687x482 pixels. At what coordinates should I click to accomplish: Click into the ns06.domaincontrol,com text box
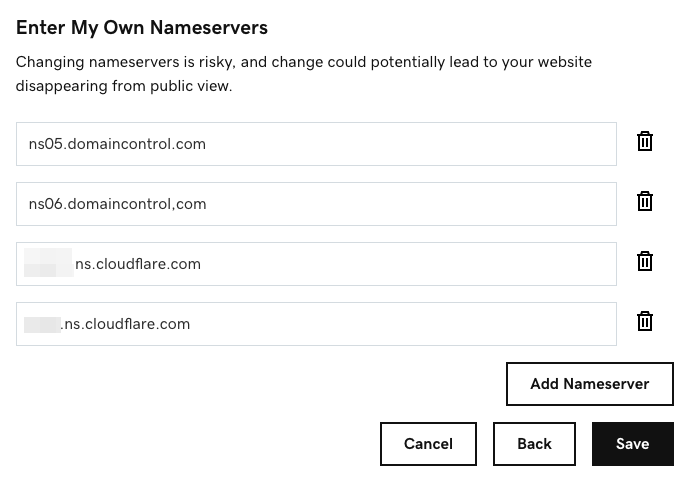pos(316,204)
